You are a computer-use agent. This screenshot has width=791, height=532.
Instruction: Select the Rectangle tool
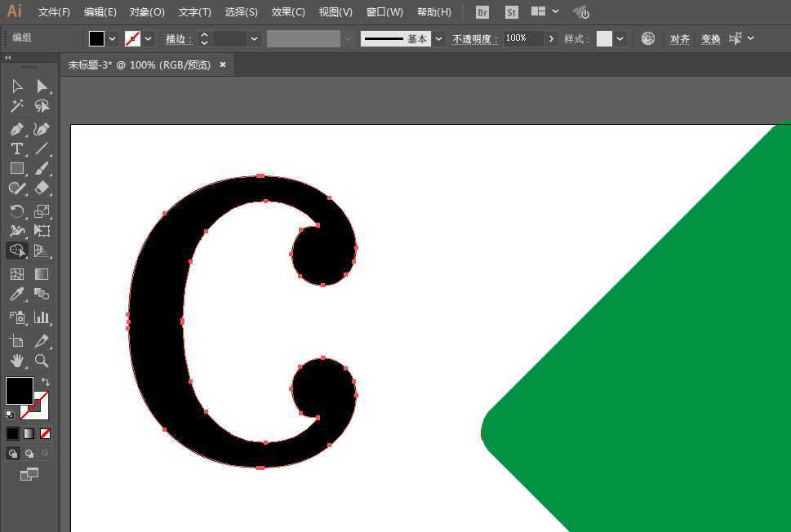18,168
